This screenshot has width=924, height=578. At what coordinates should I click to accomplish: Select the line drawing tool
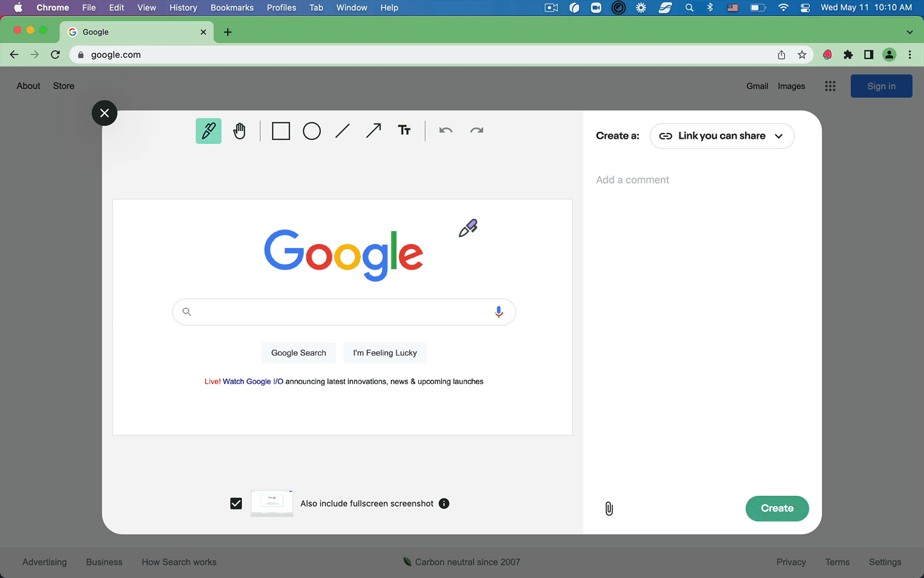[343, 130]
